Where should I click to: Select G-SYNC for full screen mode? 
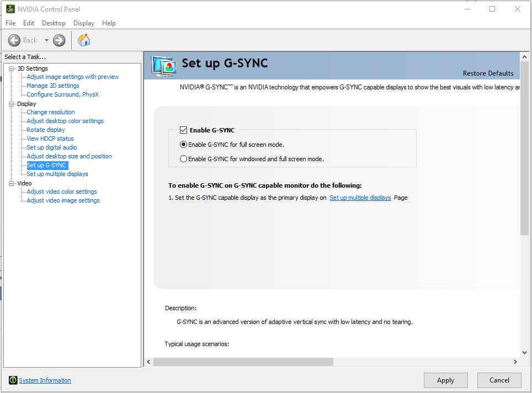click(x=183, y=145)
